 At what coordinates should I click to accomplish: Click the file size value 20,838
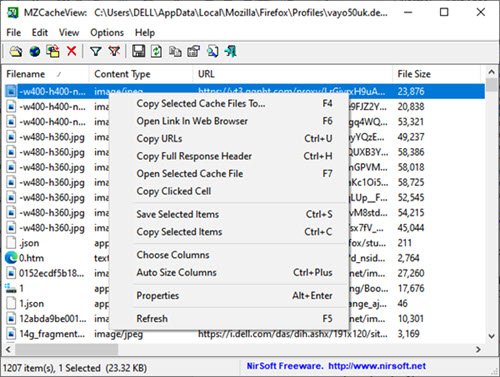(411, 107)
